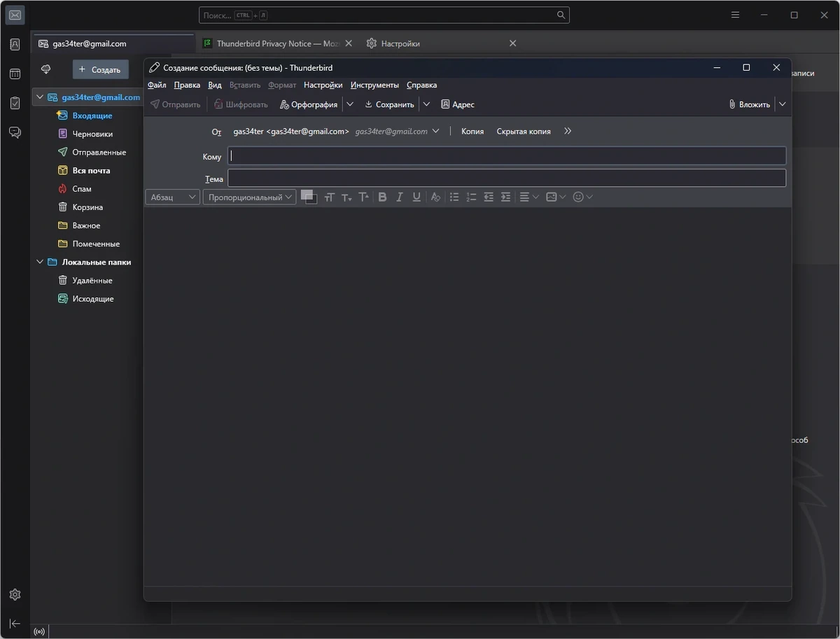Click in the Тема subject field
The width and height of the screenshot is (840, 639).
click(x=507, y=178)
